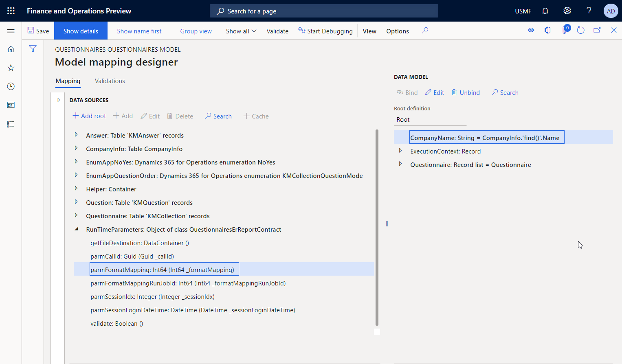Select the Options menu item
The width and height of the screenshot is (622, 364).
(x=397, y=31)
